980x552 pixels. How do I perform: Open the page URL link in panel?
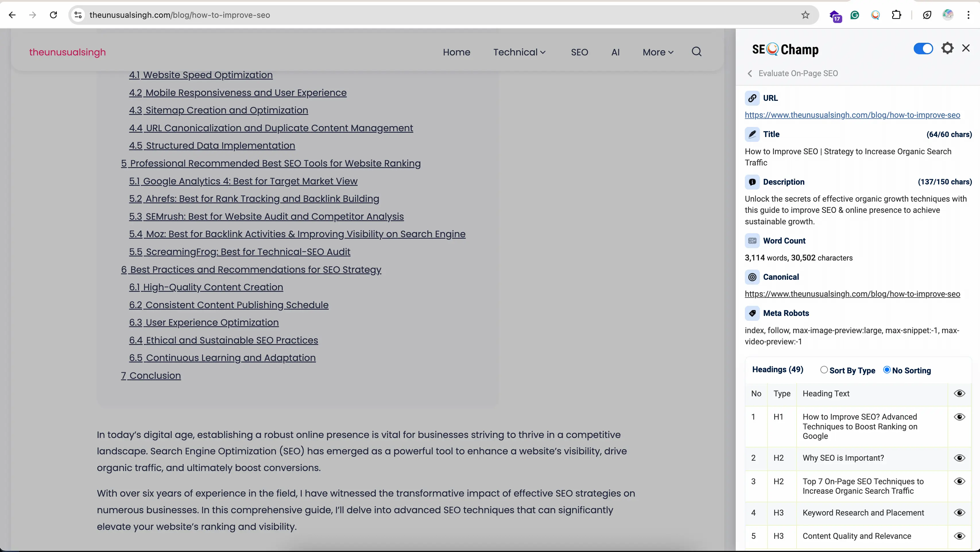coord(852,115)
